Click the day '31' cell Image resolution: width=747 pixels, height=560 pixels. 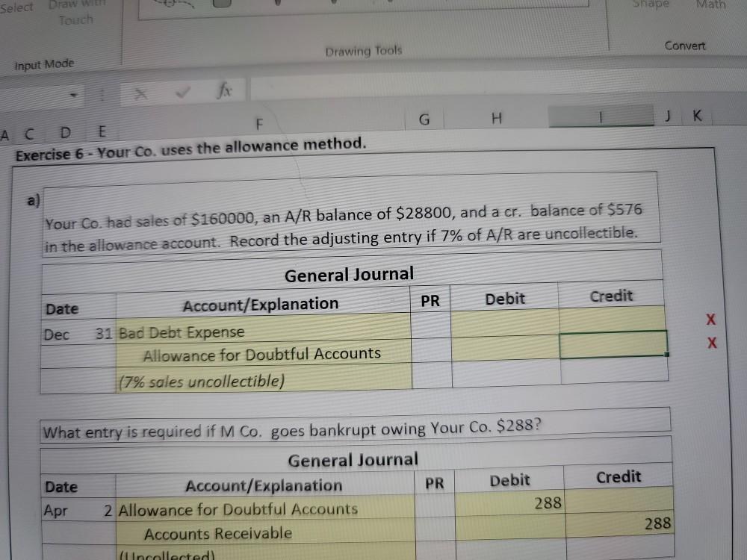[104, 333]
